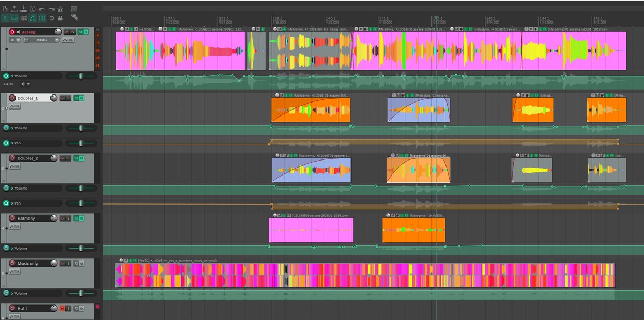
Task: Toggle snap magnet icon
Action: [x=51, y=18]
